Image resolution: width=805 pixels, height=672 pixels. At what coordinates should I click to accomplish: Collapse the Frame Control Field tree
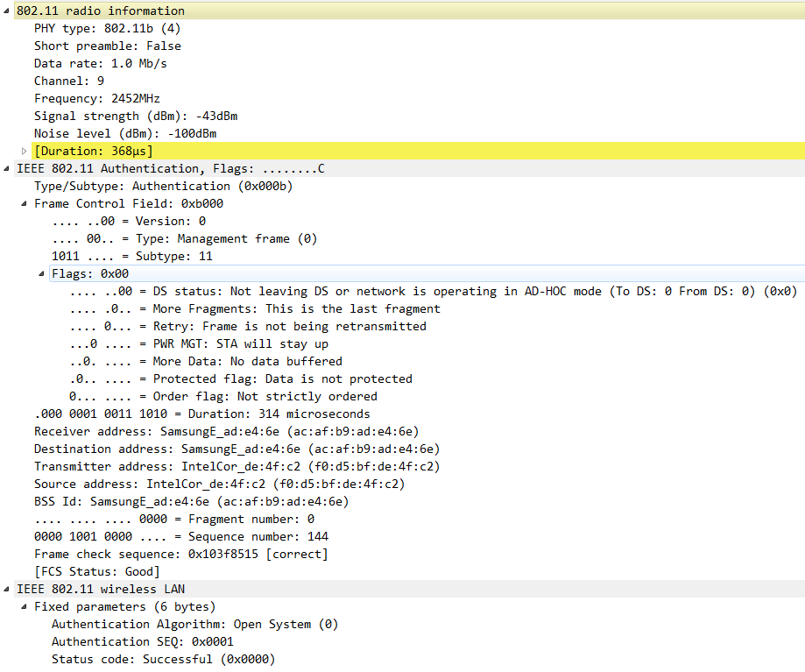pos(25,204)
